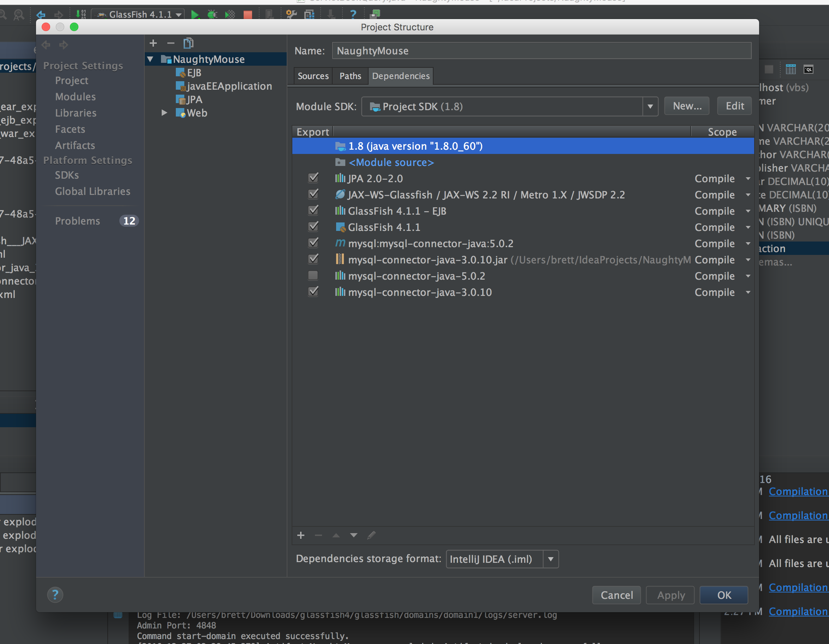The image size is (829, 644).
Task: Change scope of GlassFish 4.1.1 - EJB
Action: click(x=722, y=211)
